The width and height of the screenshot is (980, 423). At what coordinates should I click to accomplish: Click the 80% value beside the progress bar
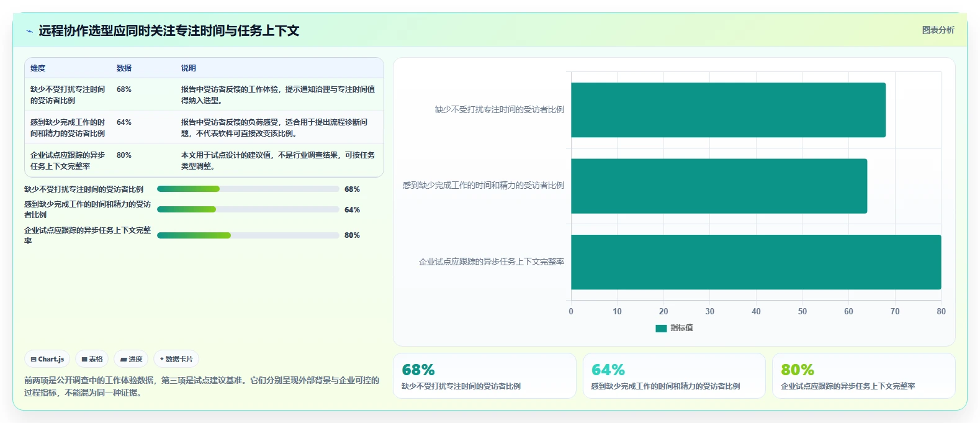click(352, 235)
